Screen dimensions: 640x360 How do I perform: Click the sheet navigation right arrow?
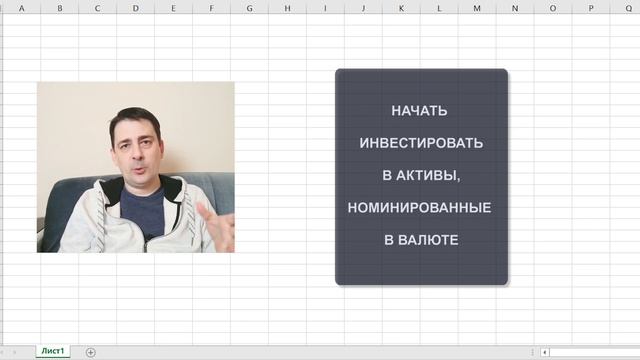(x=15, y=352)
